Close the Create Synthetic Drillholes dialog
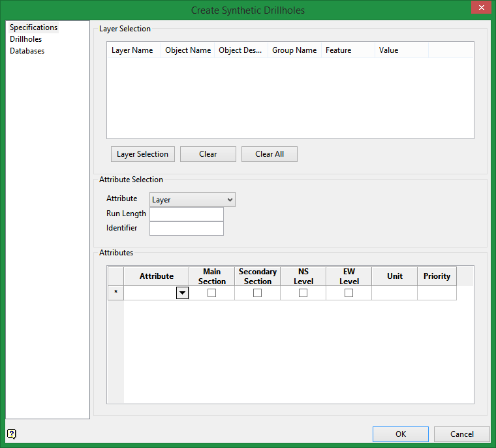 tap(480, 8)
